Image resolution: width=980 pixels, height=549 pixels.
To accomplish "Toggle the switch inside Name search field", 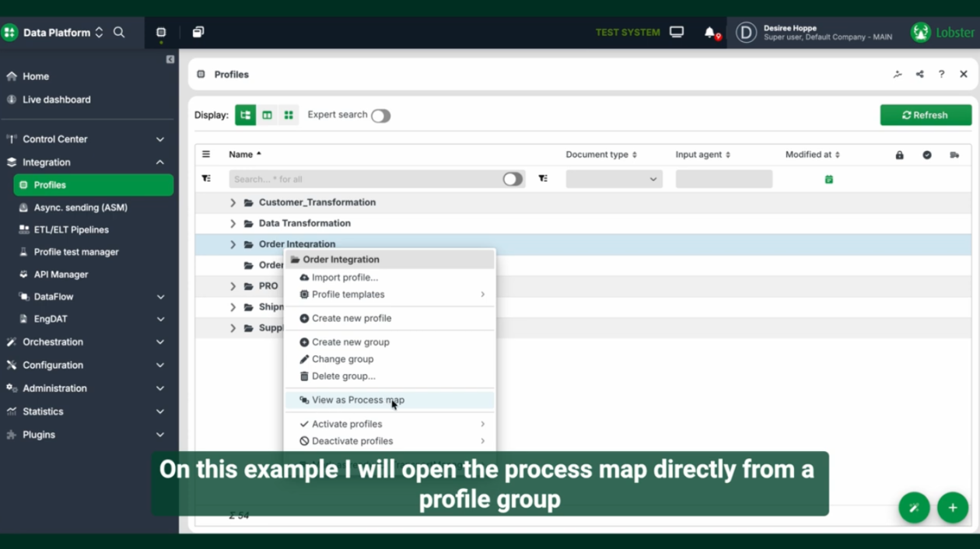I will [x=512, y=180].
